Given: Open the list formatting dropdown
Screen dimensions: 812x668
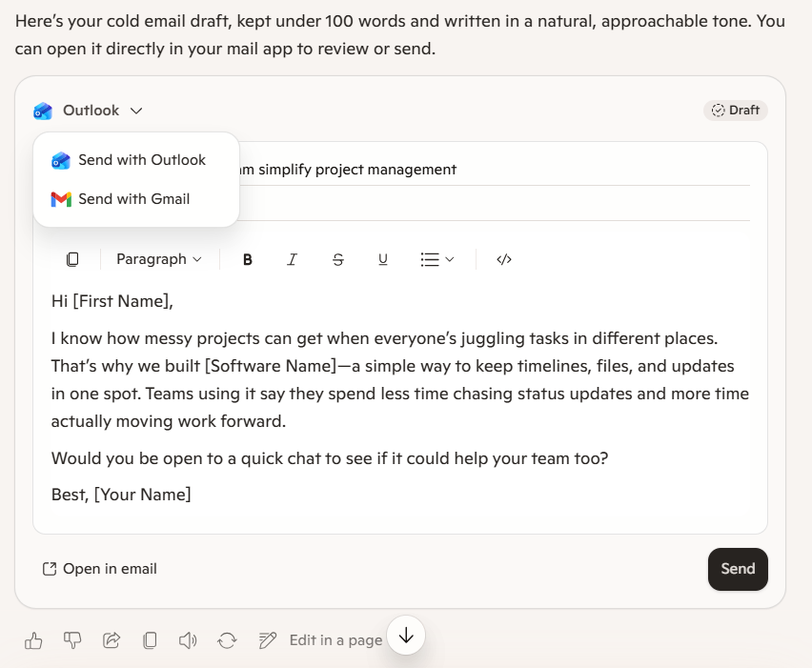Looking at the screenshot, I should [x=437, y=259].
